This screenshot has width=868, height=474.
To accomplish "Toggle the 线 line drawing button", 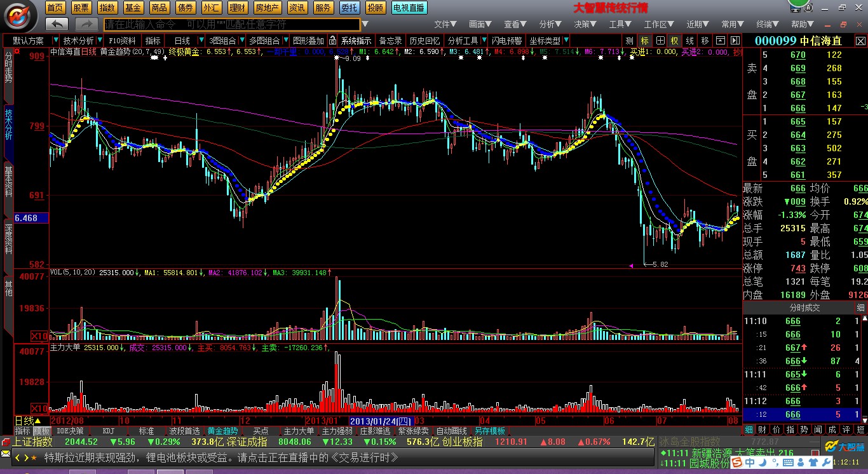I will coord(690,41).
